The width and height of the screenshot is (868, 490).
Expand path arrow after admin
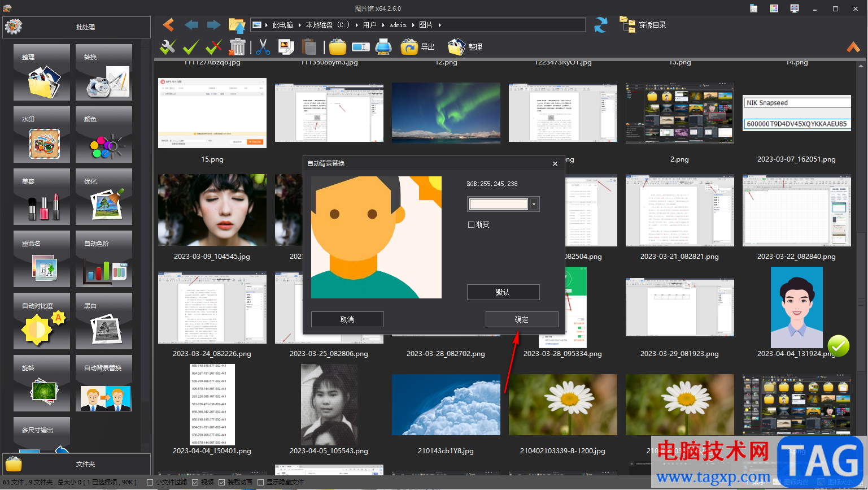(x=413, y=25)
